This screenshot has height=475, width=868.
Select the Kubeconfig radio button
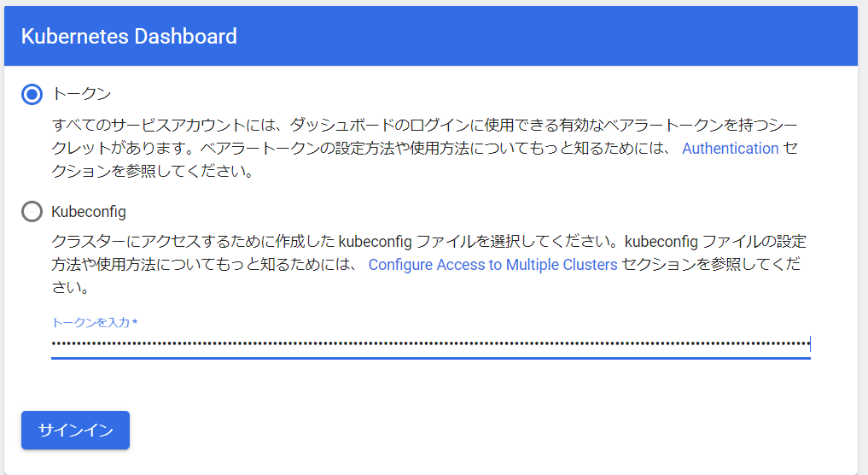point(32,211)
